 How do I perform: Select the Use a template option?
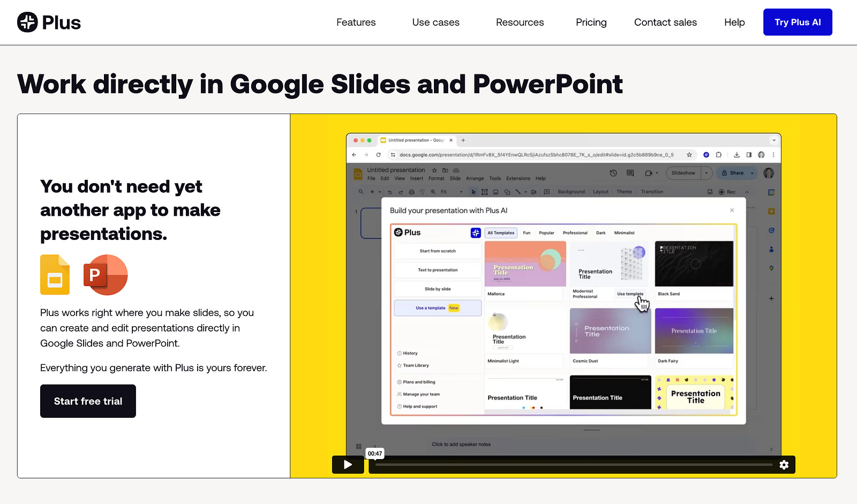click(438, 308)
